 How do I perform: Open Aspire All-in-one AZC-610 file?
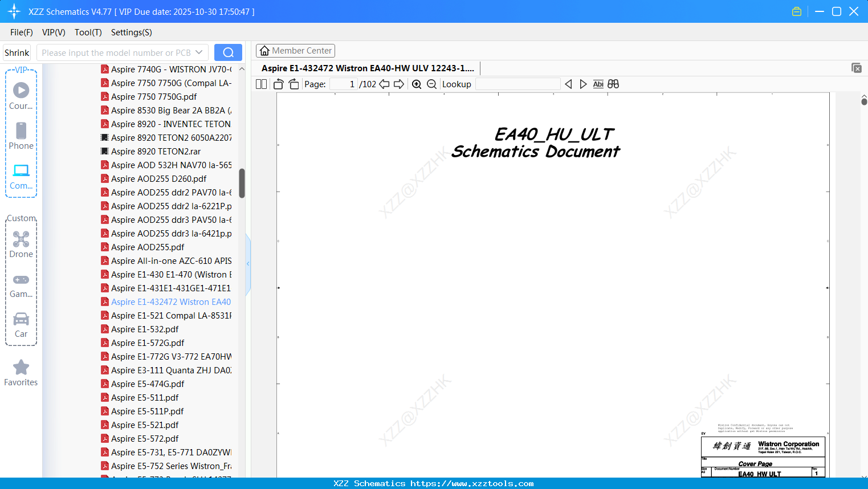(x=166, y=261)
